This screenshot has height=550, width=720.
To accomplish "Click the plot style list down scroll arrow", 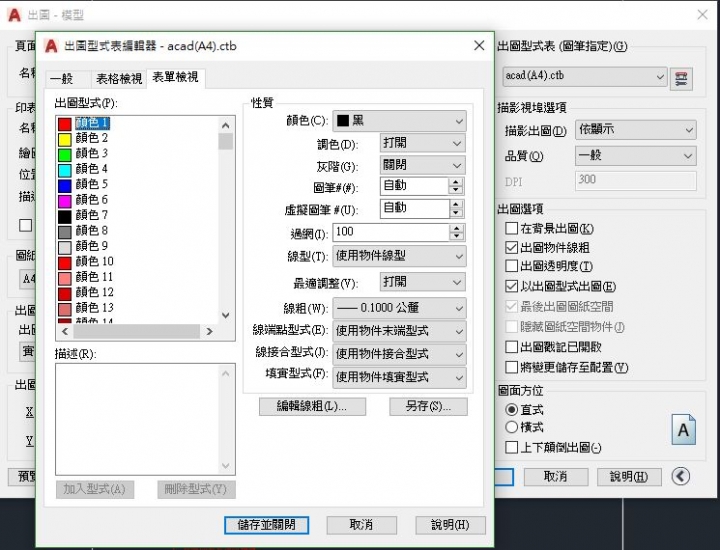I will point(225,315).
